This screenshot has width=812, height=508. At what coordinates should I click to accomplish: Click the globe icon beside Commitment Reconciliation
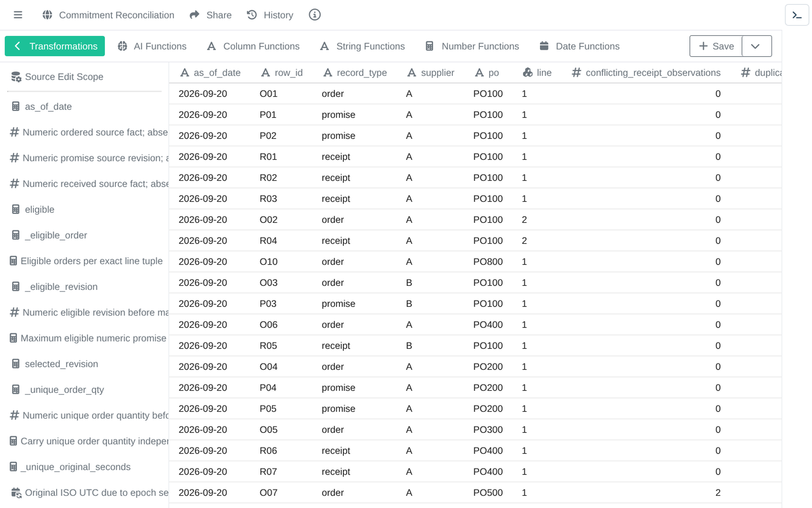[x=47, y=15]
